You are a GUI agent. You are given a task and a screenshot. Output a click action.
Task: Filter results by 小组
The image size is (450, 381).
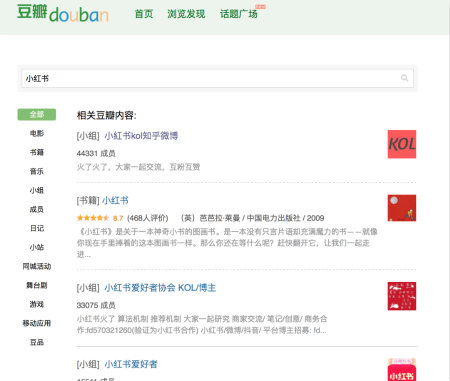click(x=37, y=190)
